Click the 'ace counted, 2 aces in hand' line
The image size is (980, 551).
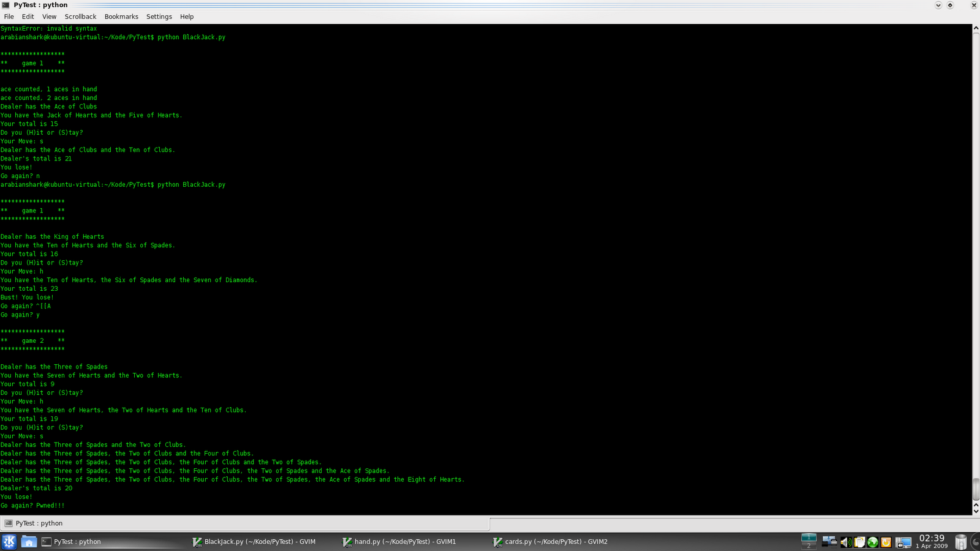[49, 97]
